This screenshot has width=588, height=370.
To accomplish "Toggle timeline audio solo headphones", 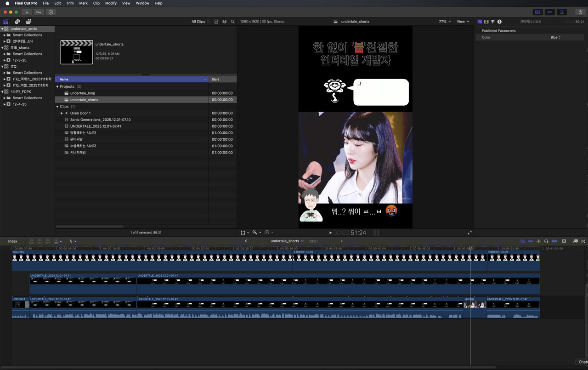I will (546, 241).
